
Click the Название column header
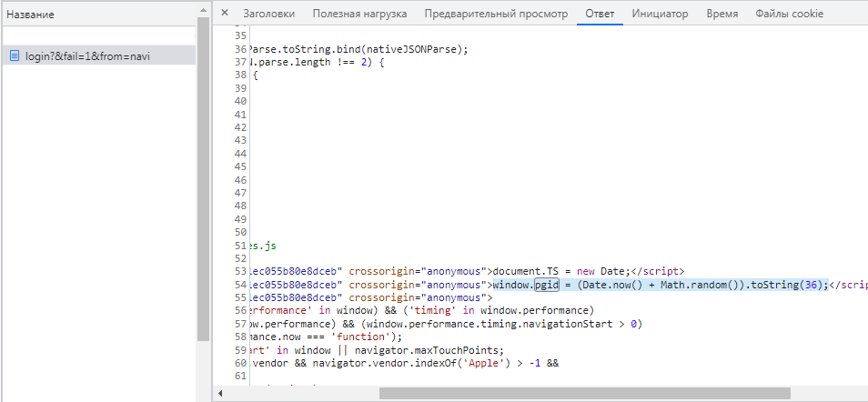pos(32,15)
